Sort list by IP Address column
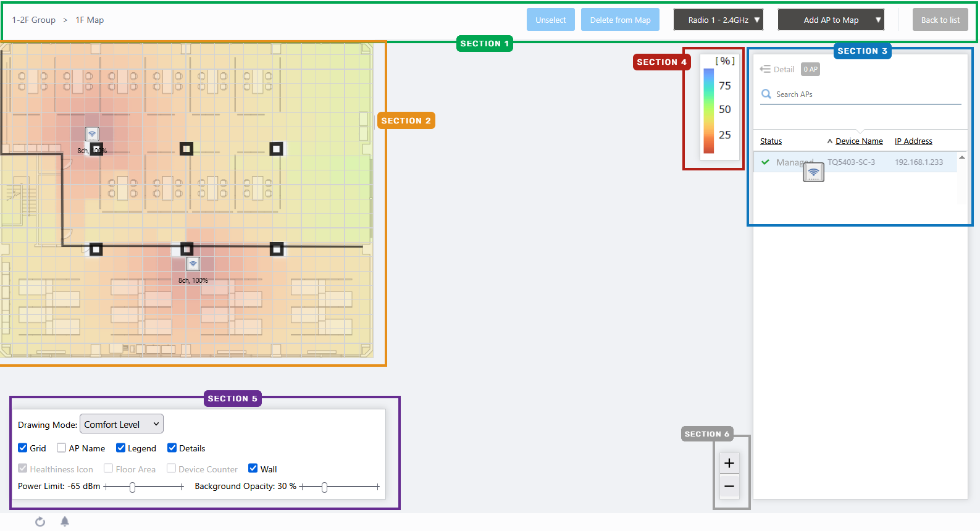 point(913,141)
